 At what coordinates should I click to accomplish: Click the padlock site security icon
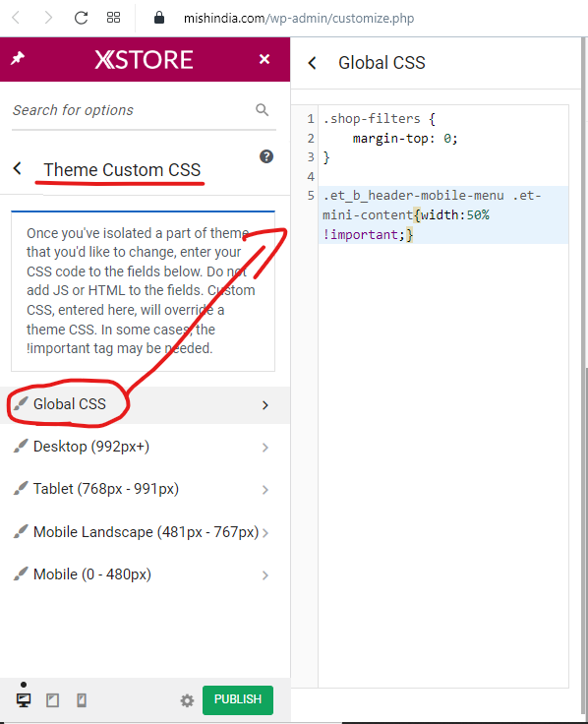pyautogui.click(x=159, y=18)
